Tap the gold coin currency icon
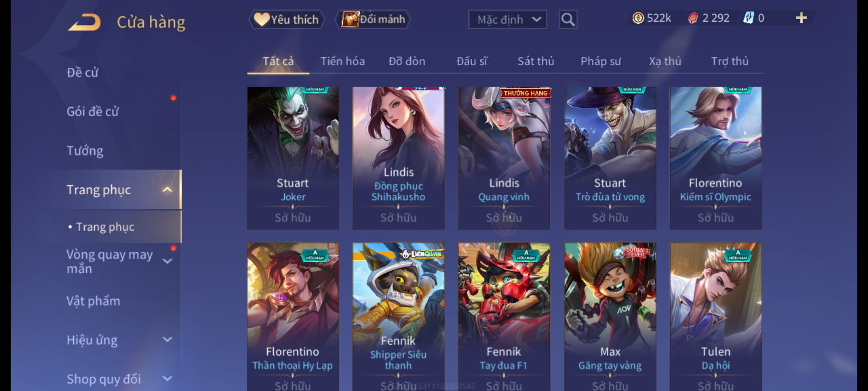Image resolution: width=868 pixels, height=391 pixels. [x=638, y=18]
